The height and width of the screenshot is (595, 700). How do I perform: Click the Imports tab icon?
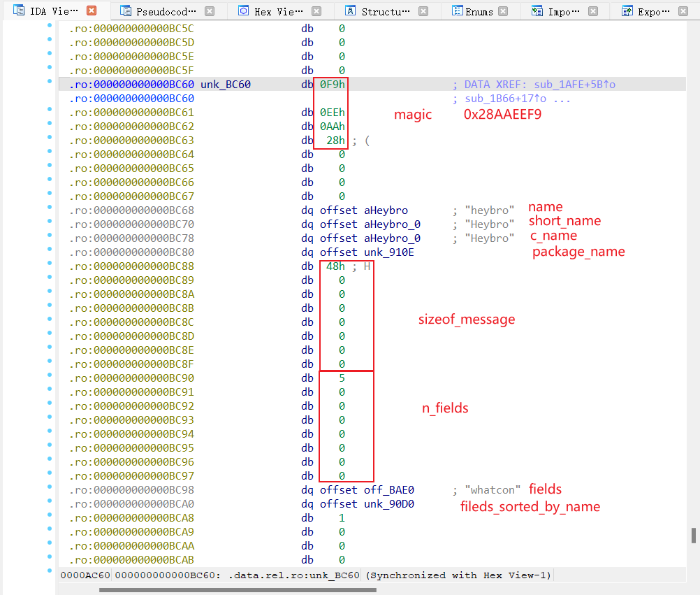pyautogui.click(x=537, y=11)
